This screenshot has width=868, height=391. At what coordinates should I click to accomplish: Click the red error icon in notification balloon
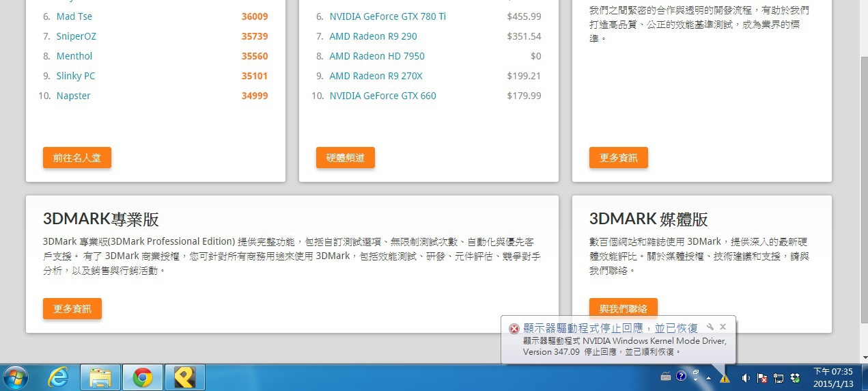pos(514,328)
